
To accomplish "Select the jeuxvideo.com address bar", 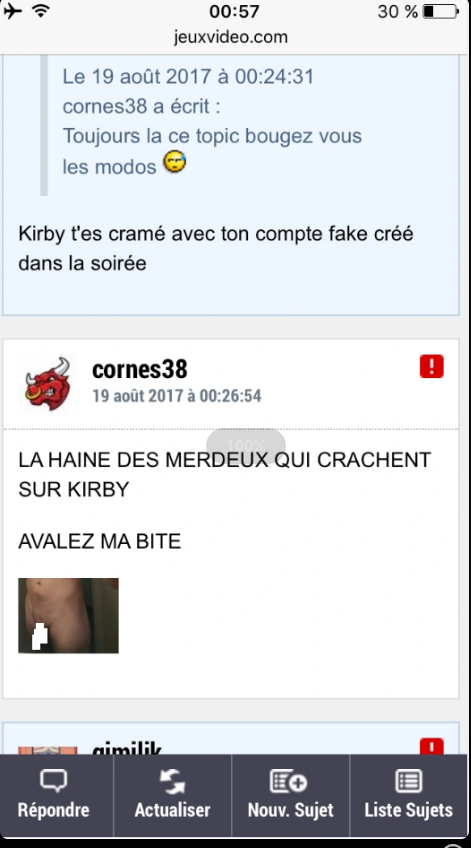I will coord(230,37).
